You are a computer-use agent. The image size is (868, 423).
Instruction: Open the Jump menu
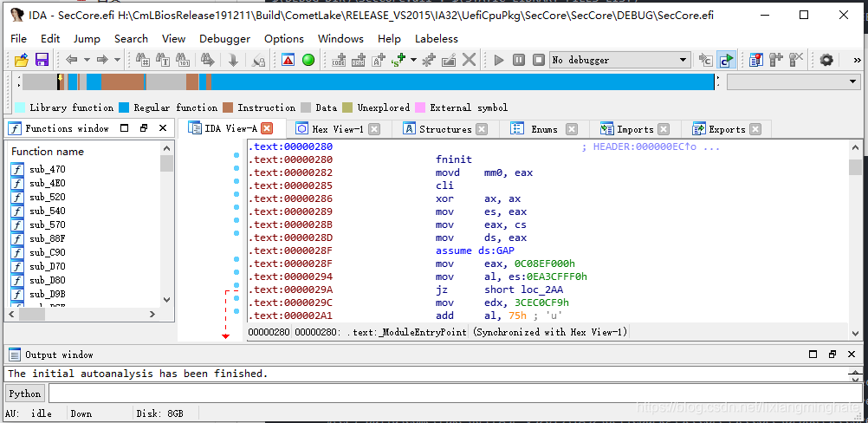click(87, 39)
